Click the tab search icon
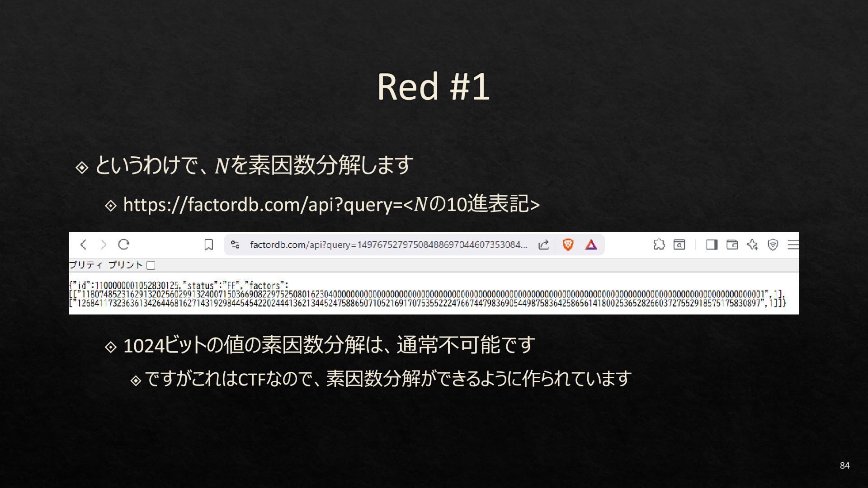Viewport: 868px width, 488px height. (x=679, y=244)
